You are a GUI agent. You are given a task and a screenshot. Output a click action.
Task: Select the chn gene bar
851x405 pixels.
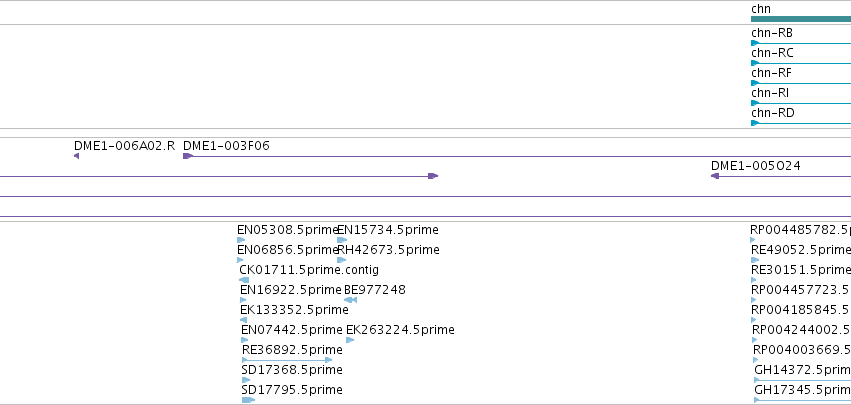point(801,19)
